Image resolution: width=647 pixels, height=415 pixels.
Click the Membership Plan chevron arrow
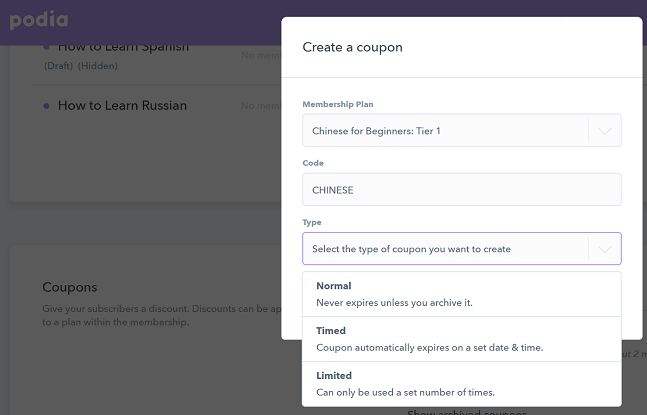(604, 131)
